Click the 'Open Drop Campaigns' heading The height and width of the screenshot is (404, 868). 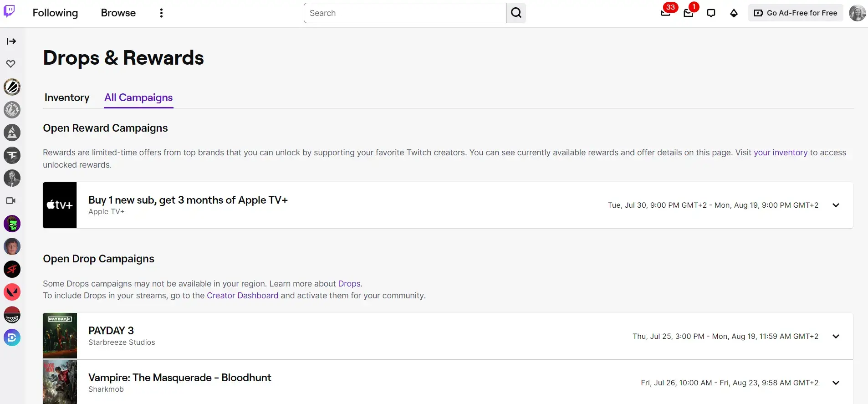tap(99, 259)
